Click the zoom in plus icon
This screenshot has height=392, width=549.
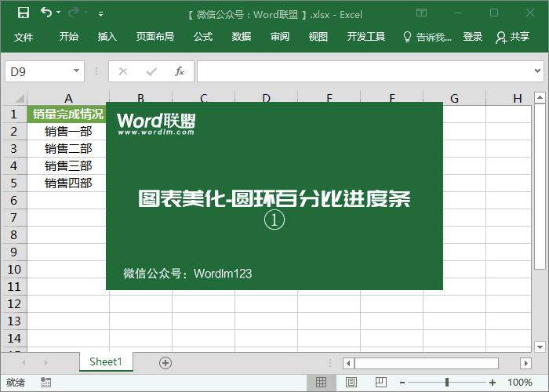click(492, 383)
